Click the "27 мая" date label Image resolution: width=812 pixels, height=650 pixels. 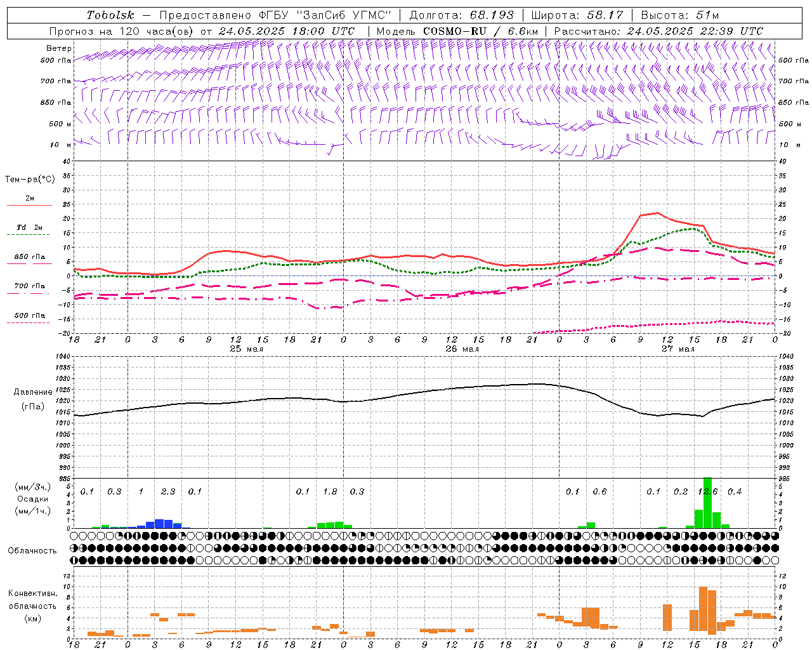[678, 349]
